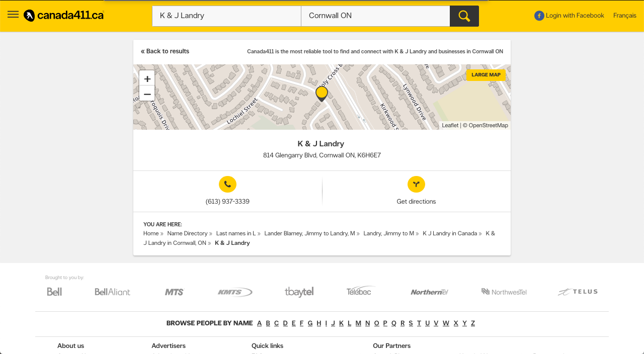Click the Facebook logo icon
This screenshot has width=644, height=354.
tap(539, 16)
